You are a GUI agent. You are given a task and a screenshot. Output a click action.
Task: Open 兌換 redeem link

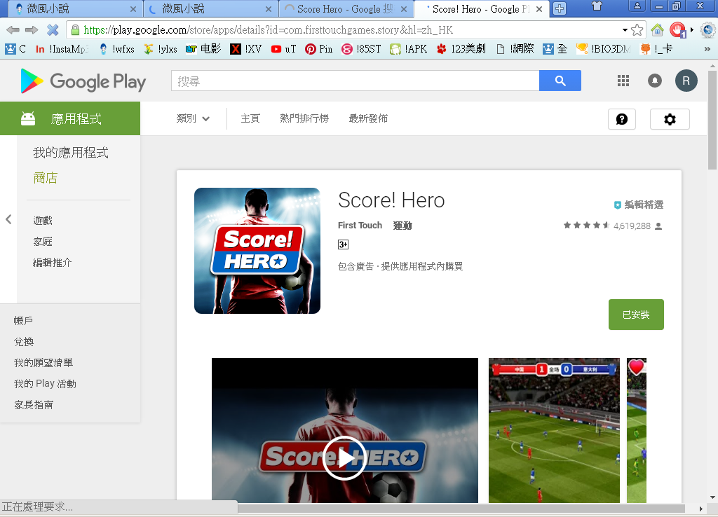24,342
